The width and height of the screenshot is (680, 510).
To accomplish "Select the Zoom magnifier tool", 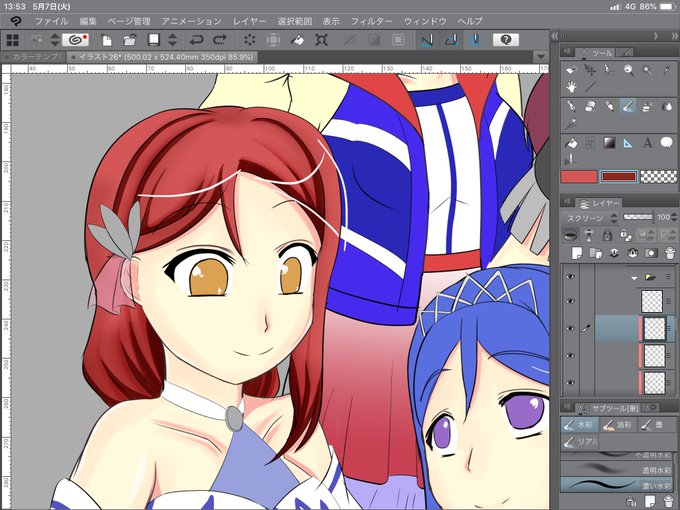I will 628,69.
